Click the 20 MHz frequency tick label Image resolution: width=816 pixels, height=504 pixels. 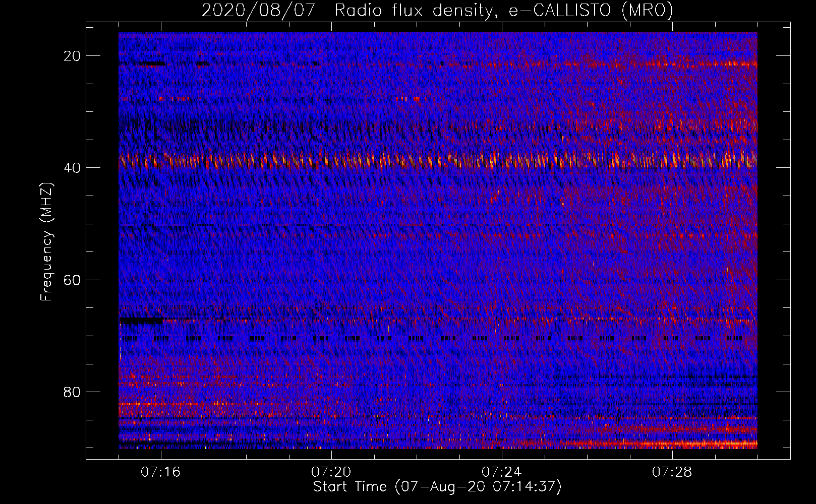[x=73, y=56]
